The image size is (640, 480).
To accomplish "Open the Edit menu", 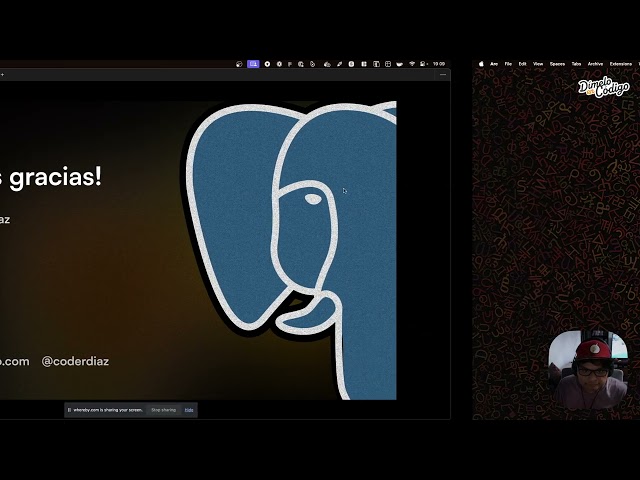I will 522,64.
